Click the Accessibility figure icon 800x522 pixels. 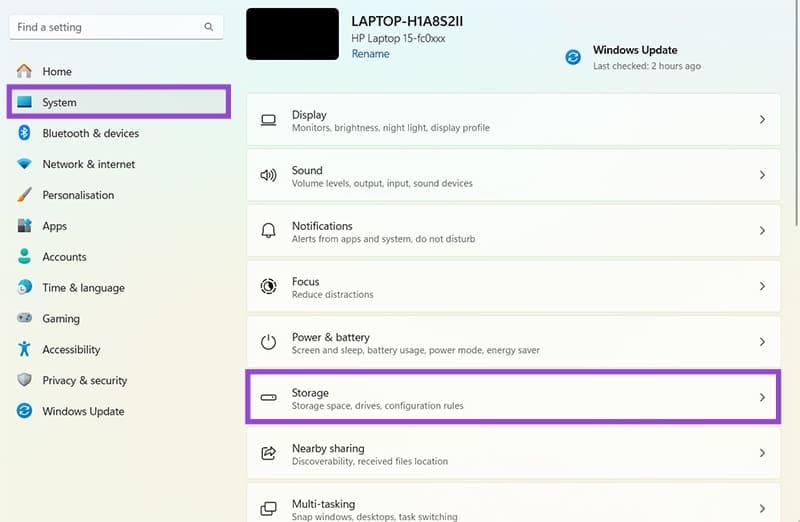(x=24, y=349)
